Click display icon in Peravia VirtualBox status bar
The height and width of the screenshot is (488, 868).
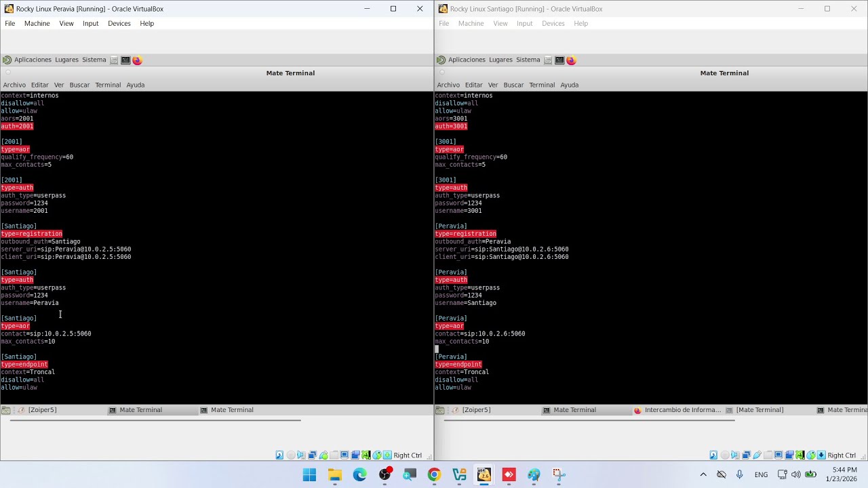(344, 455)
